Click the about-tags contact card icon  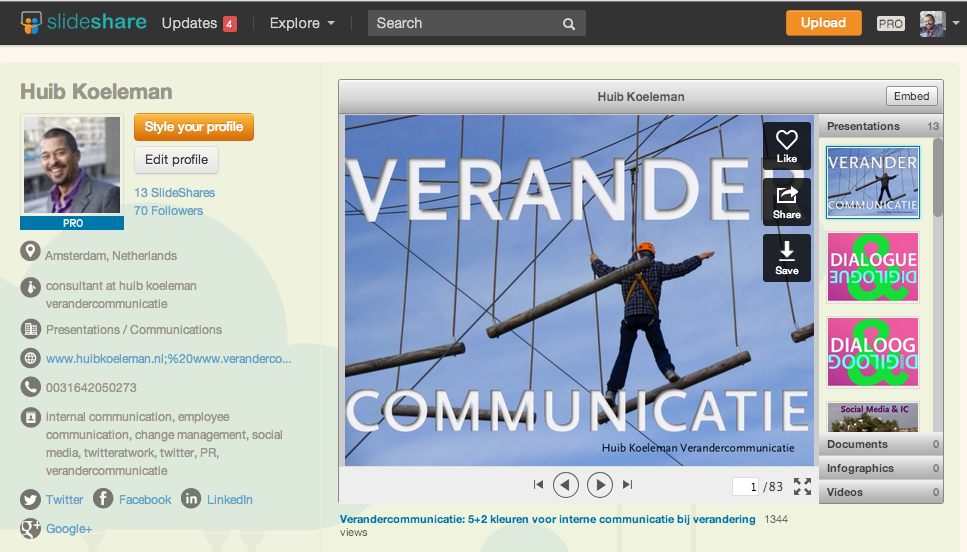pos(30,418)
